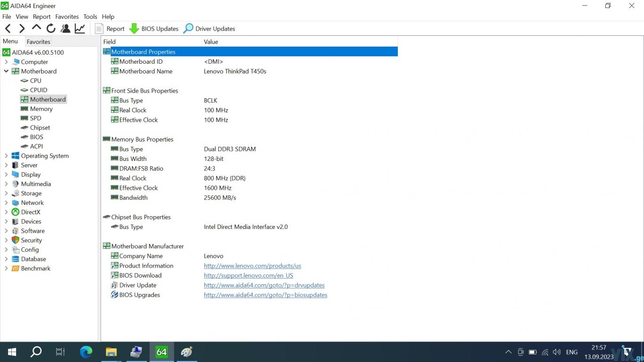Refresh the current page
The height and width of the screenshot is (362, 644).
click(51, 29)
